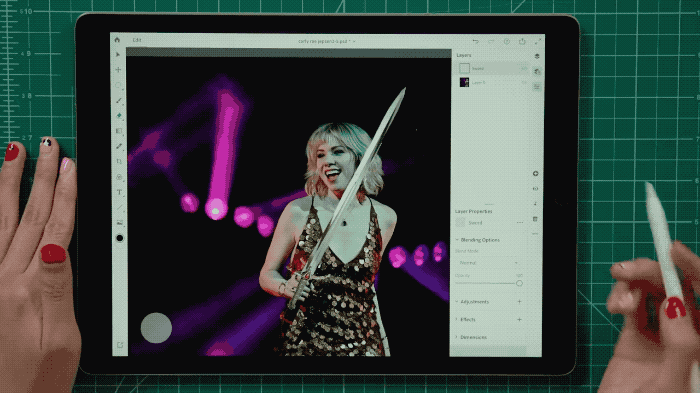The width and height of the screenshot is (700, 393).
Task: Click the Sword layer thumbnail
Action: (464, 68)
